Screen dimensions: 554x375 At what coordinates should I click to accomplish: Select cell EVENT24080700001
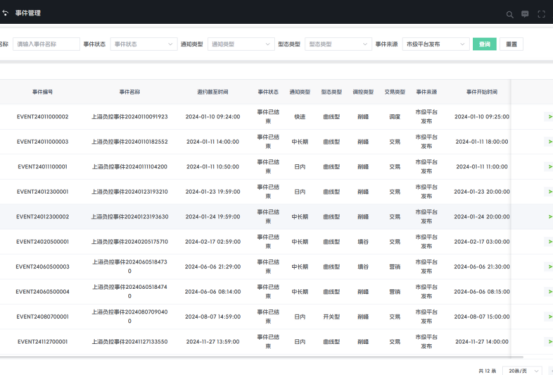(42, 317)
